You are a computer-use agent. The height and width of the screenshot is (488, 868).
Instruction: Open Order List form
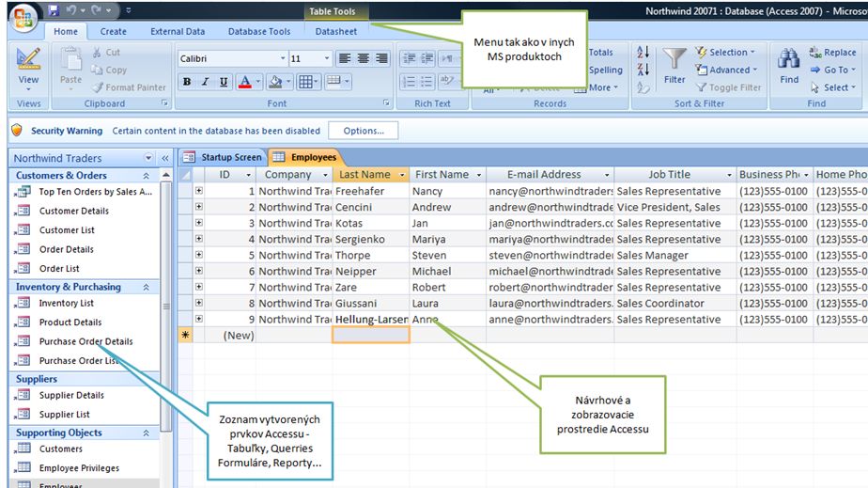59,269
